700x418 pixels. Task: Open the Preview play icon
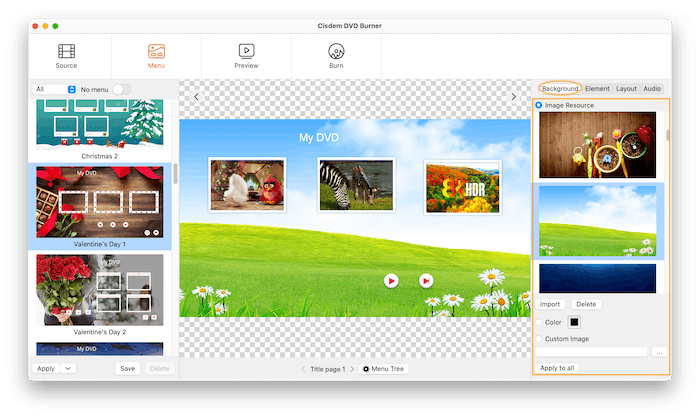point(246,51)
